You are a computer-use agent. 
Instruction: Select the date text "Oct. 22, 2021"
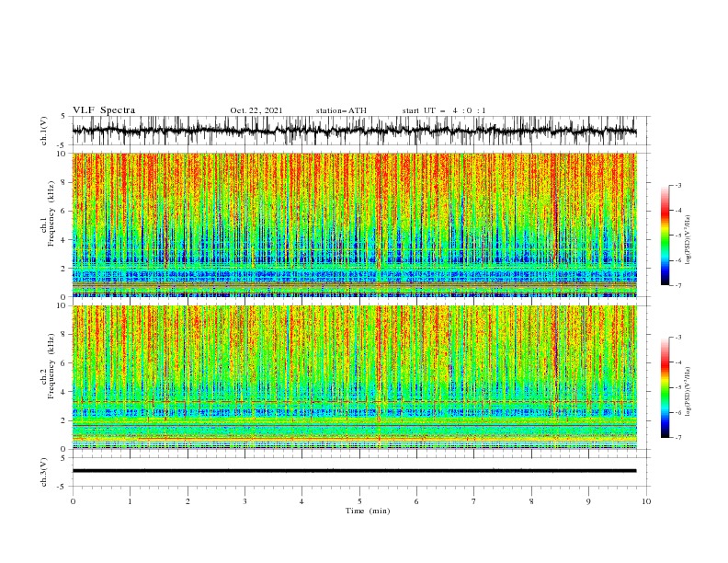pos(256,110)
